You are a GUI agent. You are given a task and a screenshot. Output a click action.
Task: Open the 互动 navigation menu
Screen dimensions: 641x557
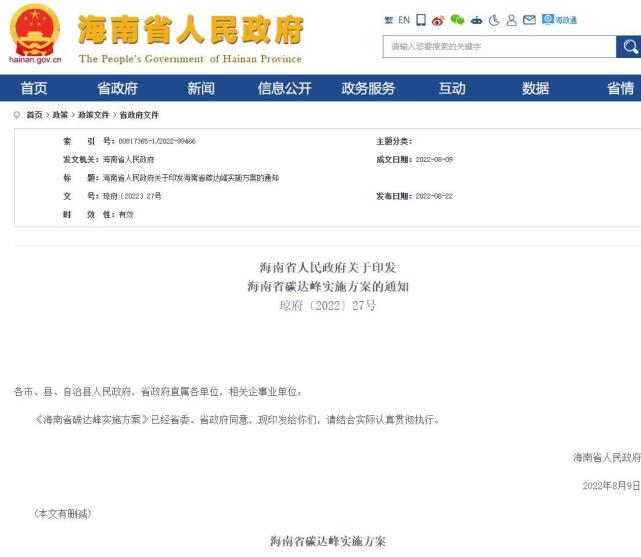pyautogui.click(x=451, y=88)
